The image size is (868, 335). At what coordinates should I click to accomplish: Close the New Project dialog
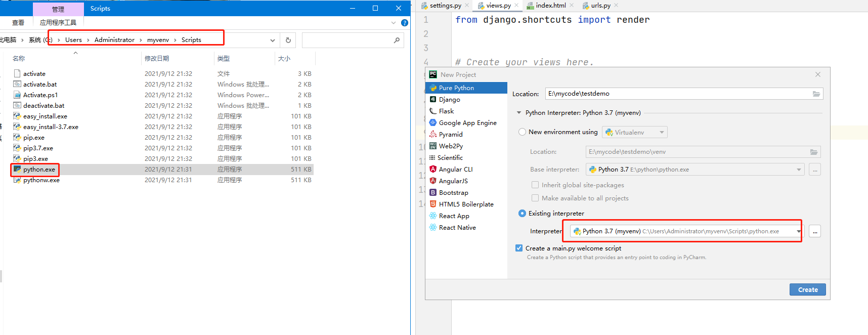click(x=818, y=74)
